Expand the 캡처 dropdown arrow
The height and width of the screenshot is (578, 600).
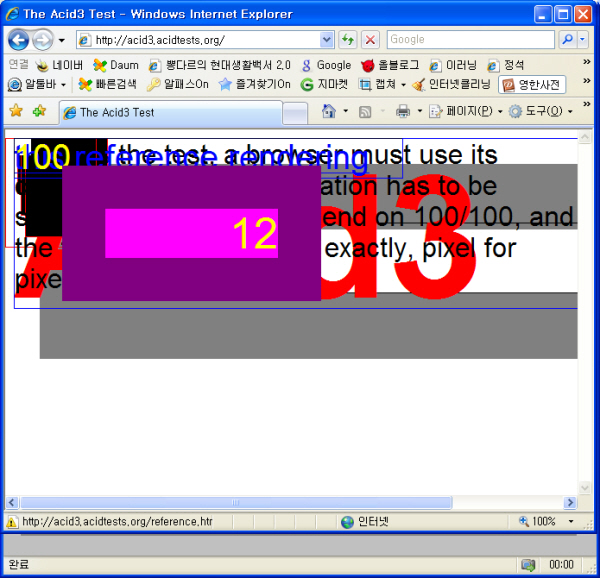pos(403,85)
